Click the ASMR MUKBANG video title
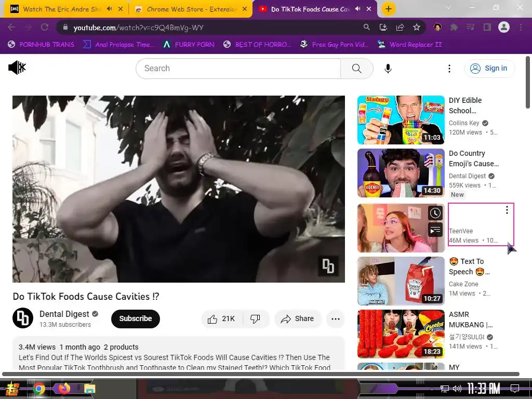 (x=471, y=320)
